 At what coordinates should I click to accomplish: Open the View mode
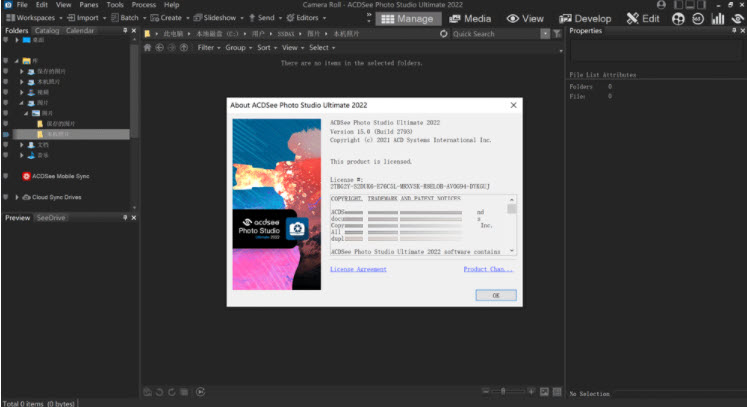tap(525, 18)
